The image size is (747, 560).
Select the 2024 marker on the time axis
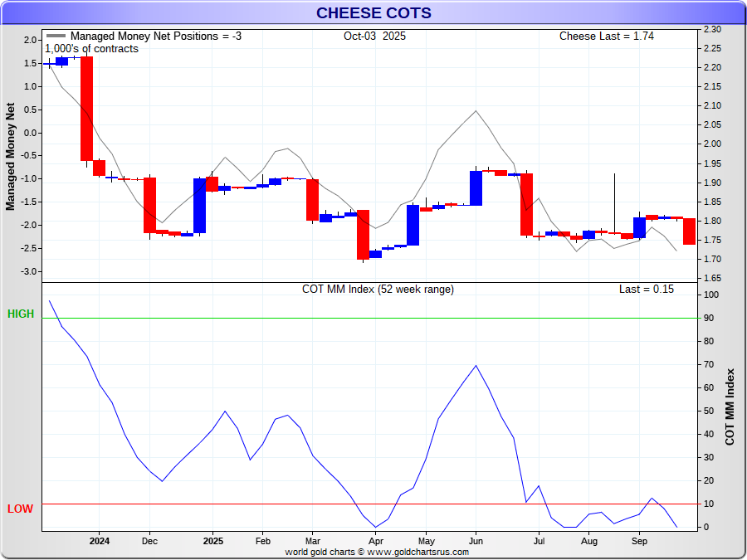[x=99, y=541]
